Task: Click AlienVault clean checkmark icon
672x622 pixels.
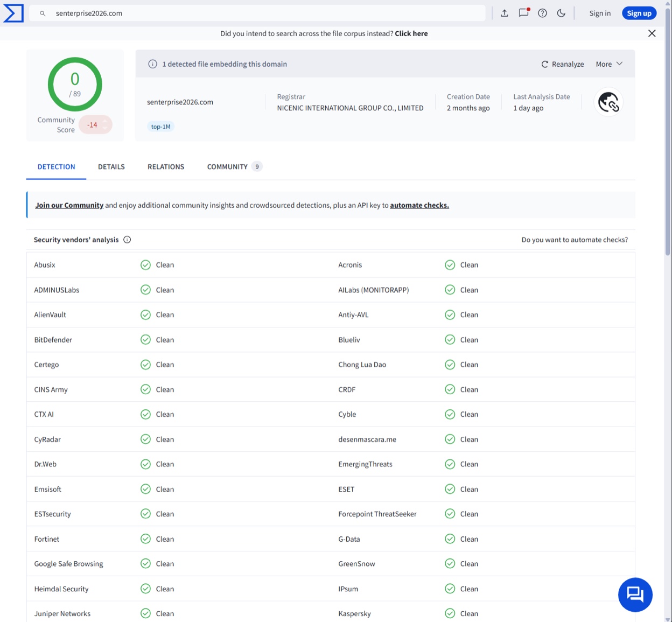Action: point(145,315)
